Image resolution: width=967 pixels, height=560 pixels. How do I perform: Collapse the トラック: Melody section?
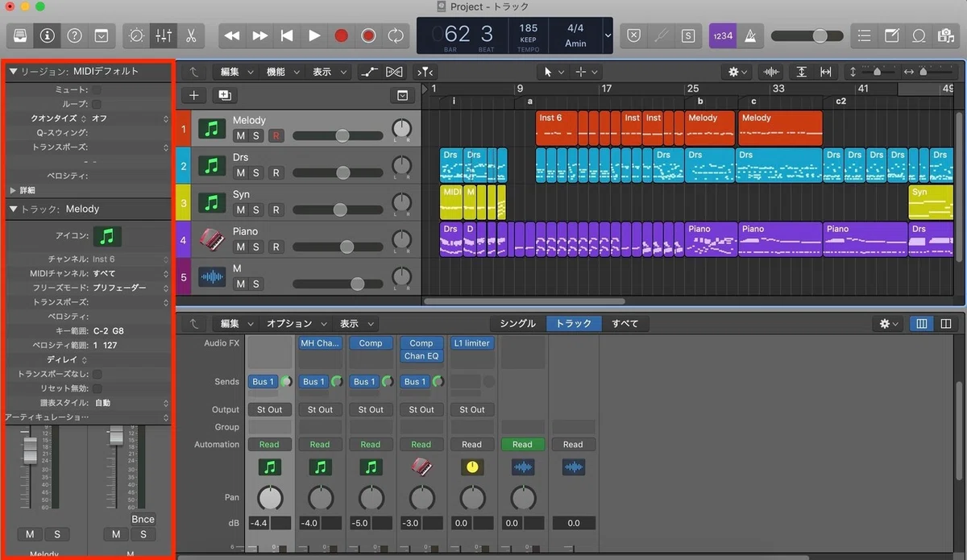click(x=13, y=209)
